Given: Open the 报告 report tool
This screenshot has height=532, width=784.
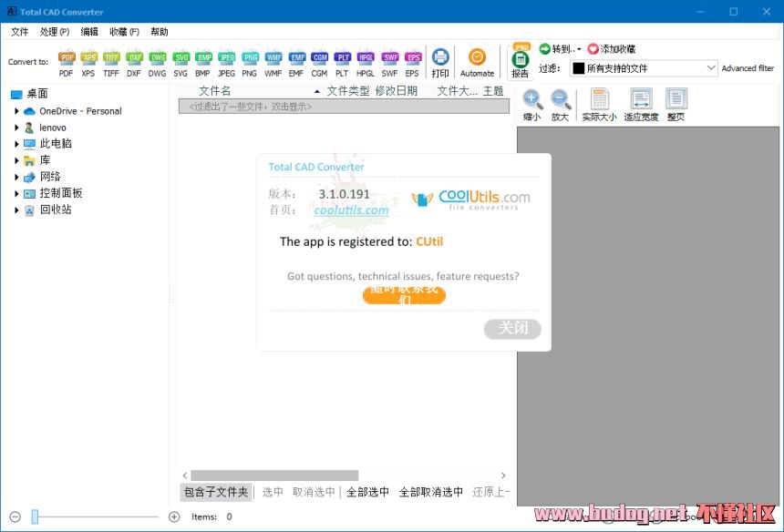Looking at the screenshot, I should pos(521,62).
